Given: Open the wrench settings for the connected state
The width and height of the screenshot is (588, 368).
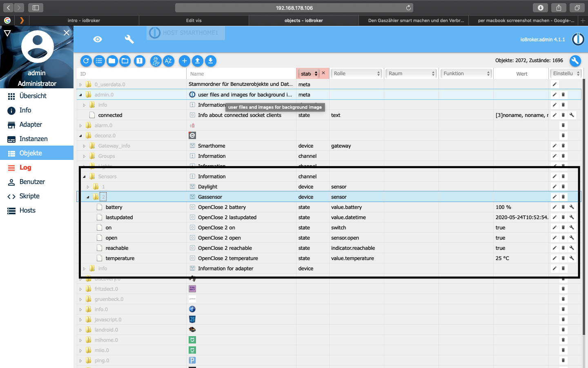Looking at the screenshot, I should pyautogui.click(x=572, y=115).
